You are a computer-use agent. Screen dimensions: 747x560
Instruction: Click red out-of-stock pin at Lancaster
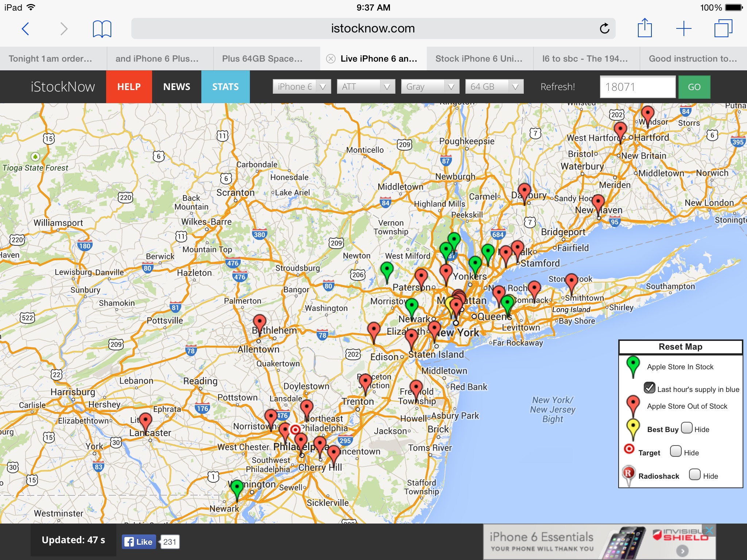click(x=146, y=420)
